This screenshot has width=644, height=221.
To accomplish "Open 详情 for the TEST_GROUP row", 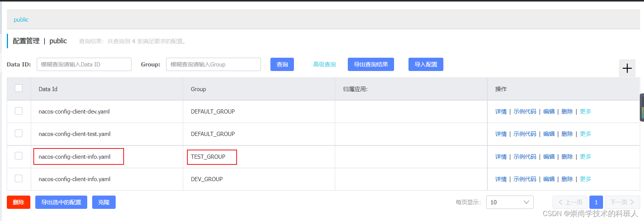I will tap(501, 157).
